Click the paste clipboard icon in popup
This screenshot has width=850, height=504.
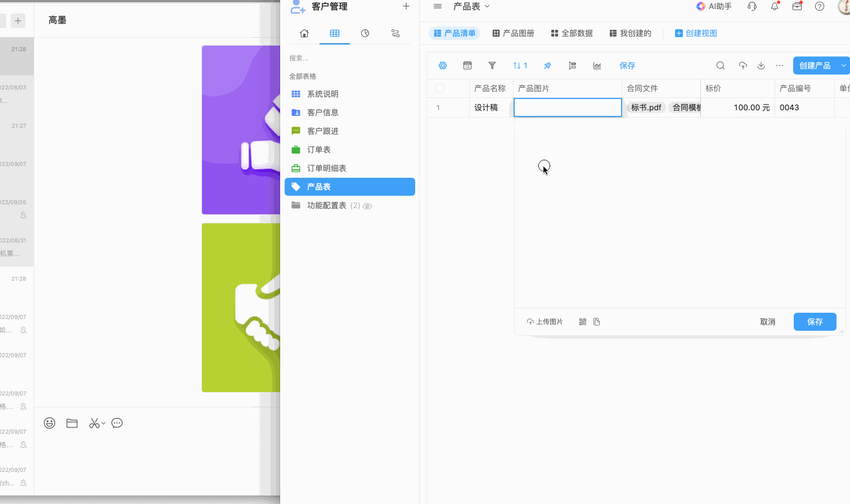tap(597, 322)
